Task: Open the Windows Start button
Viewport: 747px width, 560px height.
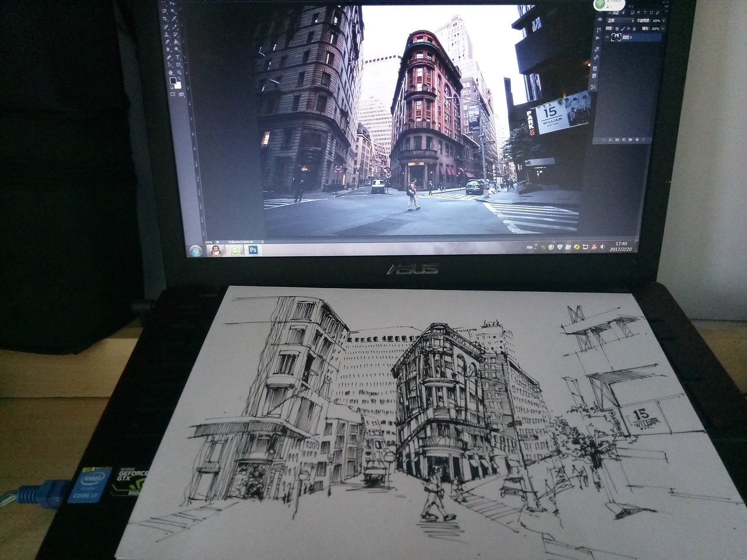Action: tap(196, 251)
